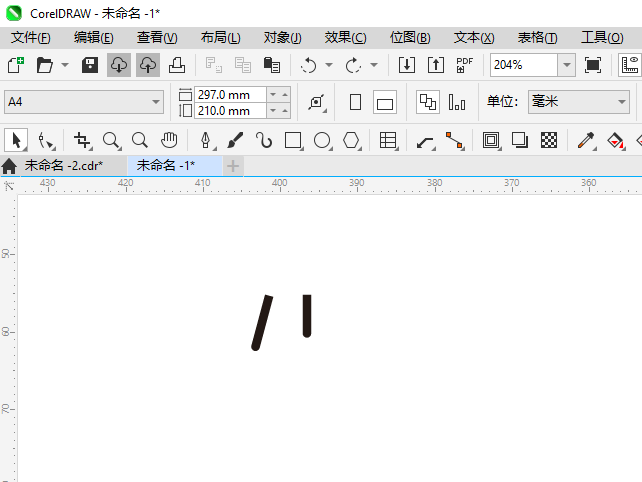
Task: Expand the Redo history dropdown arrow
Action: (373, 65)
